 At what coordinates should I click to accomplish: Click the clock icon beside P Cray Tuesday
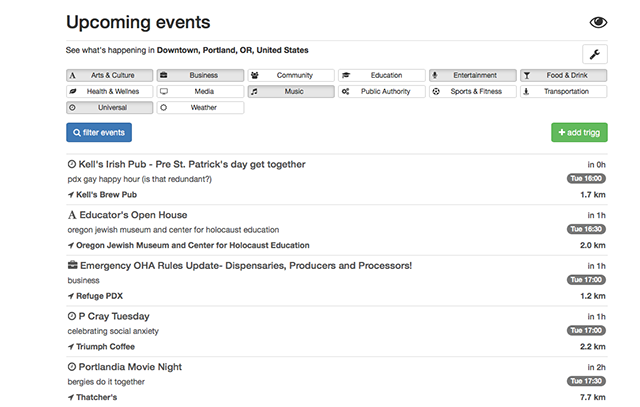pyautogui.click(x=72, y=316)
